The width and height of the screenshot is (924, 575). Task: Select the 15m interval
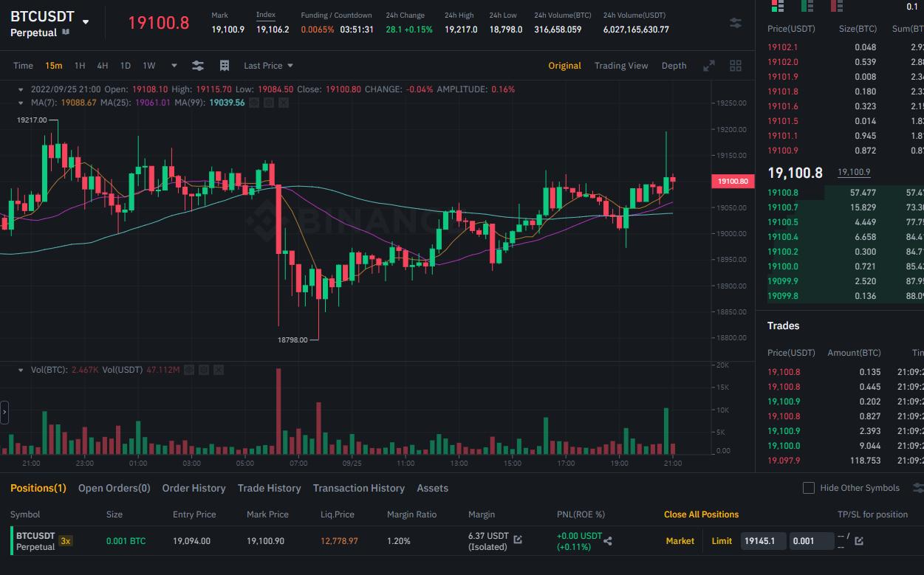point(53,66)
